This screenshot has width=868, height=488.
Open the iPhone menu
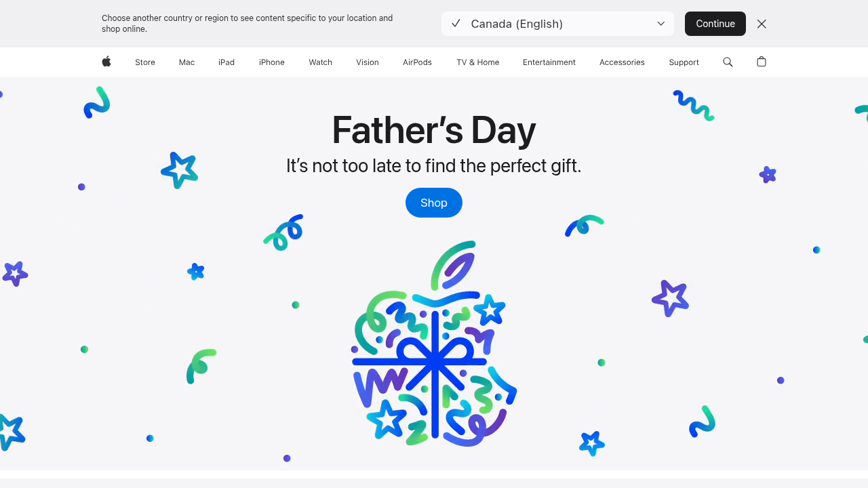pyautogui.click(x=272, y=62)
